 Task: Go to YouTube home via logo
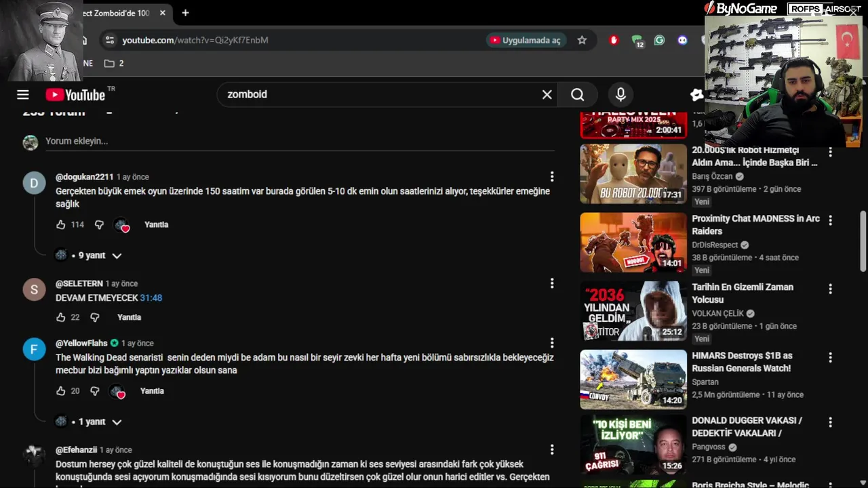pos(76,95)
